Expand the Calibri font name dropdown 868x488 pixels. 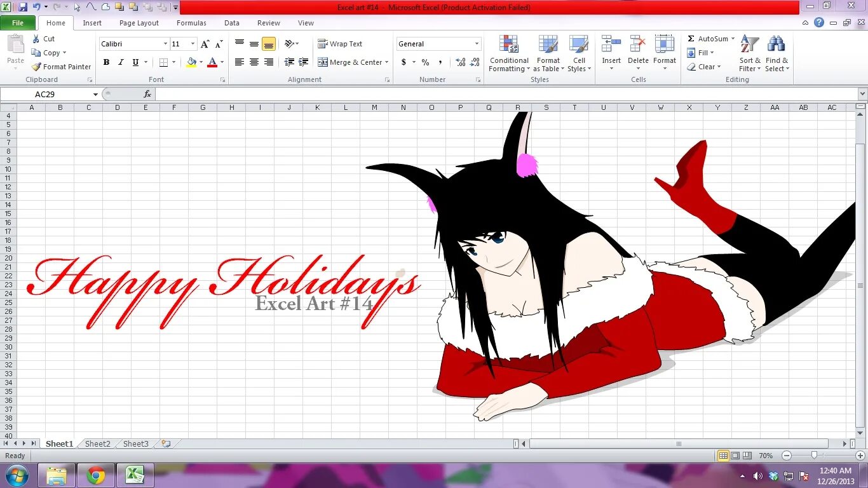(x=165, y=44)
